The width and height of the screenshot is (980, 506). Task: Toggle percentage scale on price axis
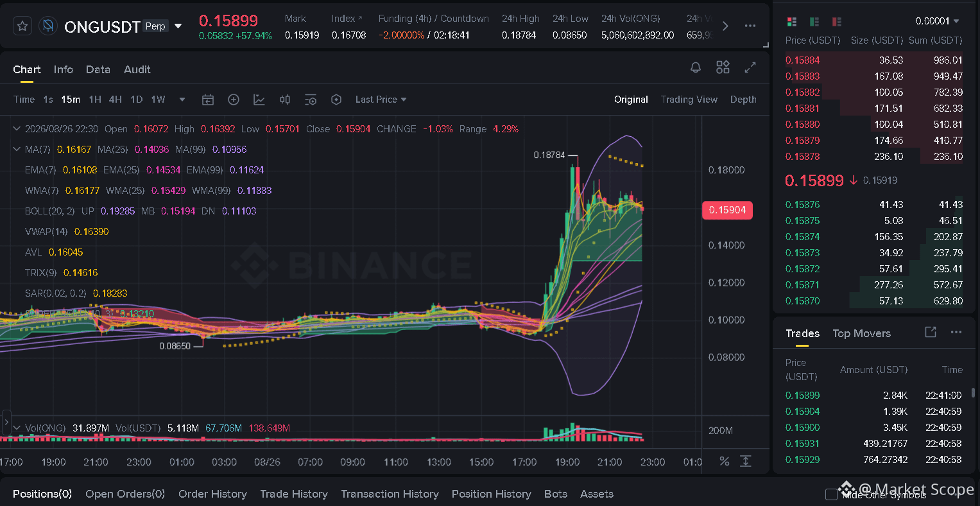coord(725,461)
